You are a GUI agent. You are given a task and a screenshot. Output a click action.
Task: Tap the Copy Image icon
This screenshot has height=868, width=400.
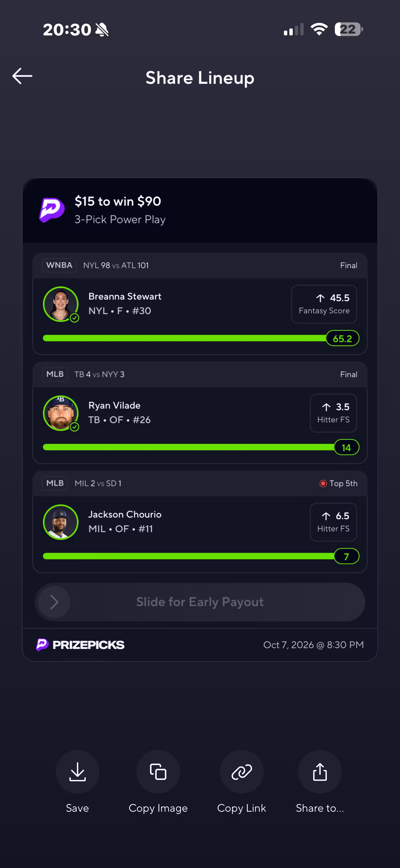158,772
